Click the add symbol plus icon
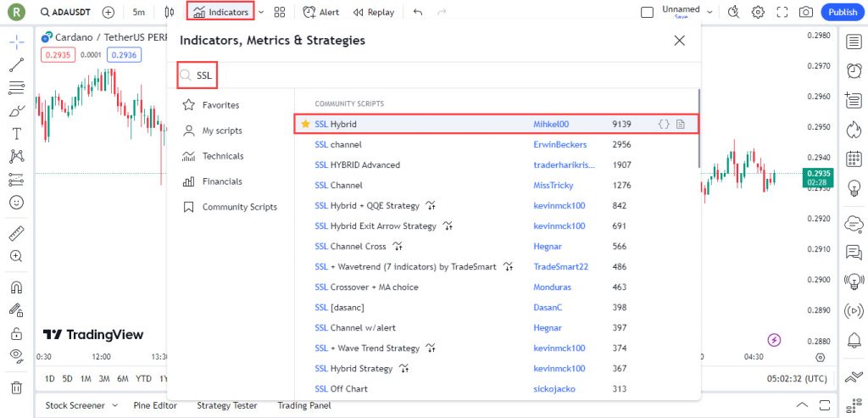Screen dimensions: 868x418 coord(108,12)
